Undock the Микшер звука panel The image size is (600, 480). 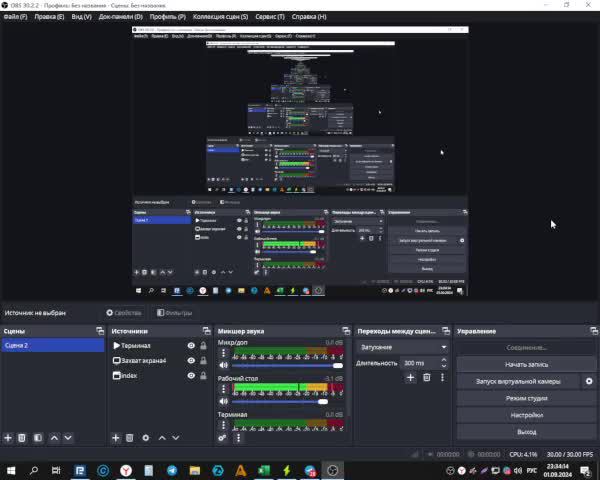(346, 331)
